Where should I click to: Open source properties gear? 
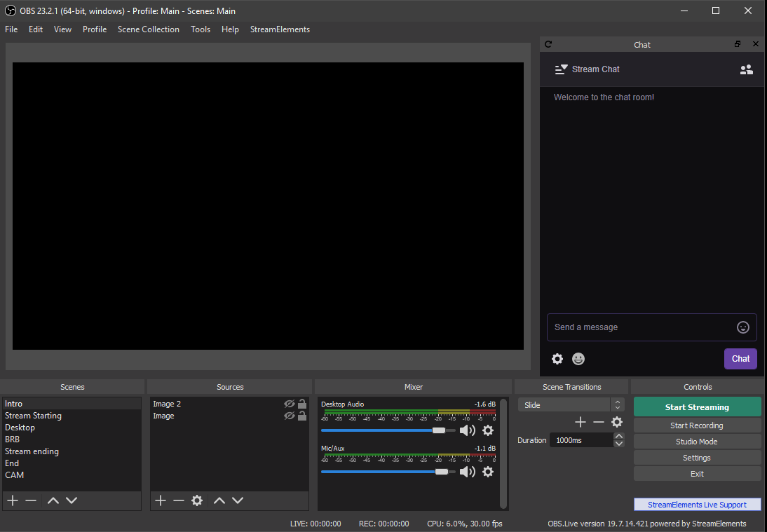coord(196,500)
